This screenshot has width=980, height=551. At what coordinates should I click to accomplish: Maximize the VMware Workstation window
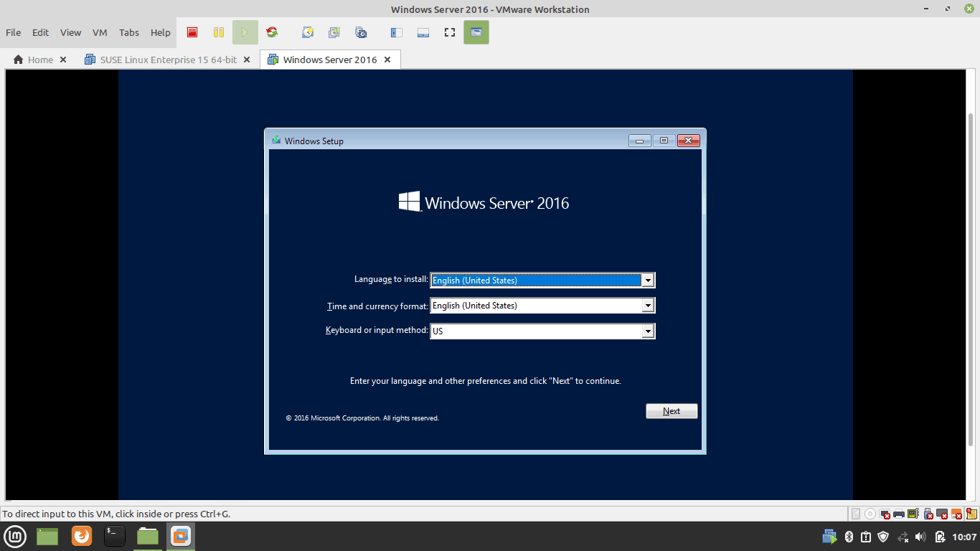948,9
